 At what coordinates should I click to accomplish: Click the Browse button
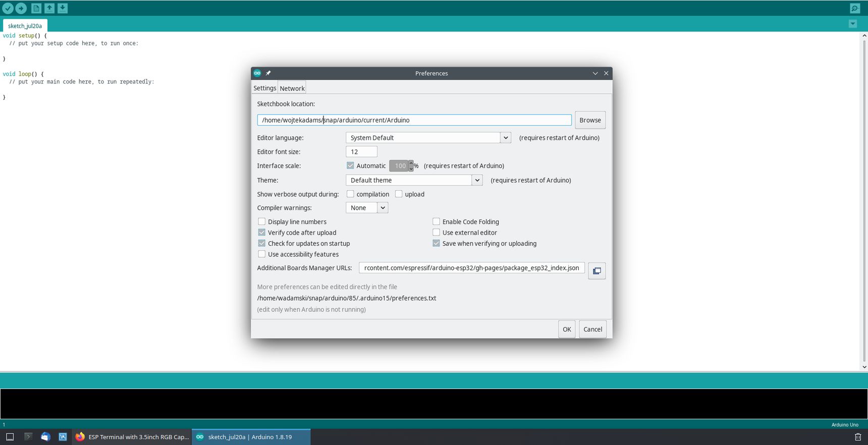pyautogui.click(x=590, y=120)
